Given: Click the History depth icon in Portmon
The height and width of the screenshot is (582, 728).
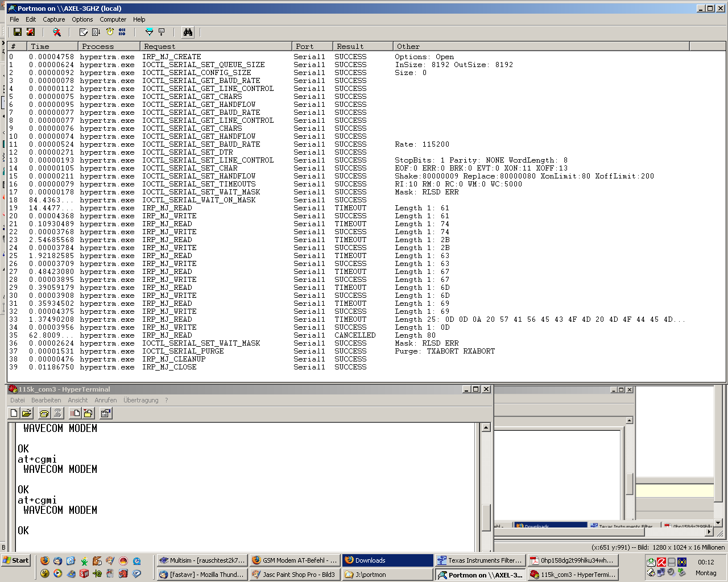Looking at the screenshot, I should pos(162,32).
